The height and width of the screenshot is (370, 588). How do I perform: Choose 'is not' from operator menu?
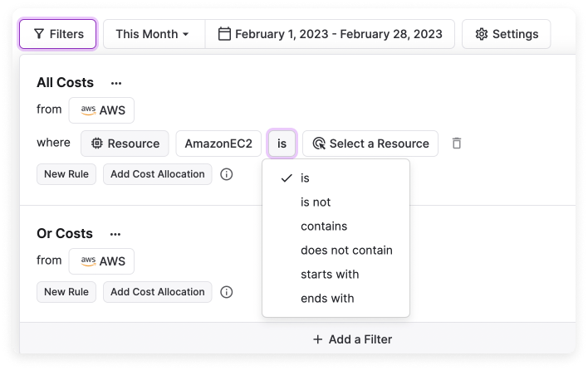(316, 202)
